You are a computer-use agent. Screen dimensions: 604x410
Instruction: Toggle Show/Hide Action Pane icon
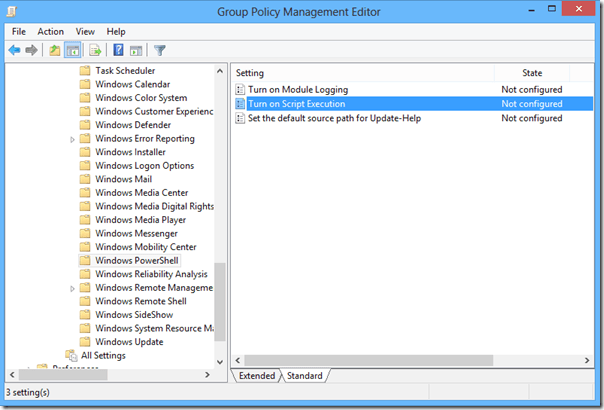click(x=136, y=50)
